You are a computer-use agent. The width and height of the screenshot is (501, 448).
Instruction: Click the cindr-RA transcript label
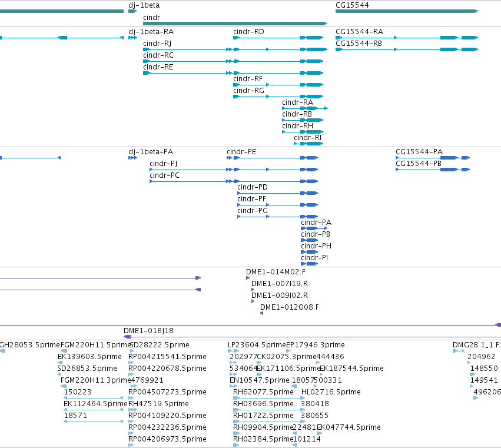[297, 102]
